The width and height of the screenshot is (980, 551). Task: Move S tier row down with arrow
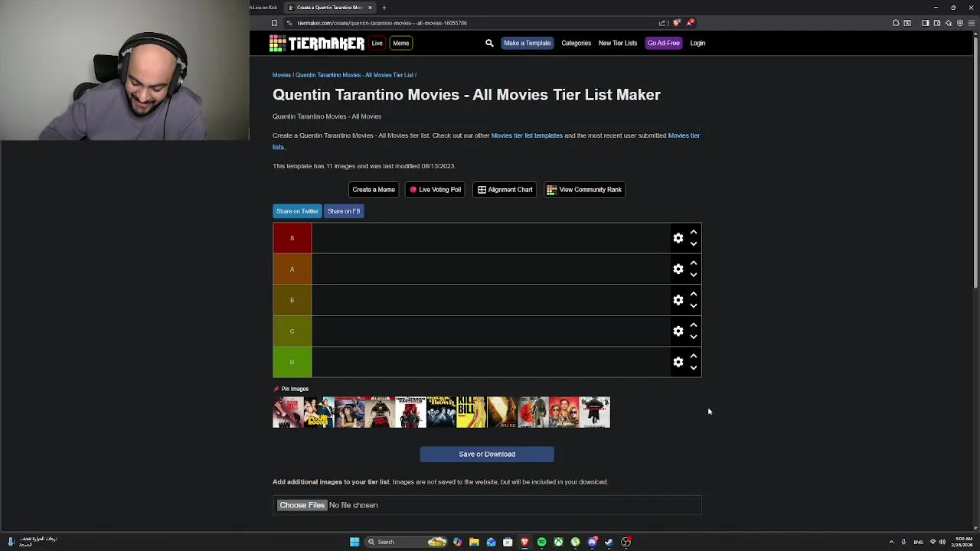coord(694,244)
